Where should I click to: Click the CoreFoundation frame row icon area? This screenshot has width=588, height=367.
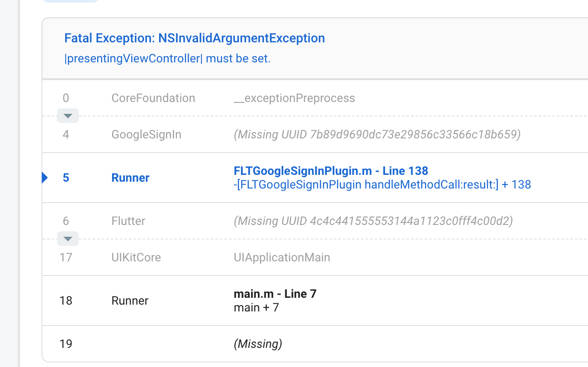[153, 98]
